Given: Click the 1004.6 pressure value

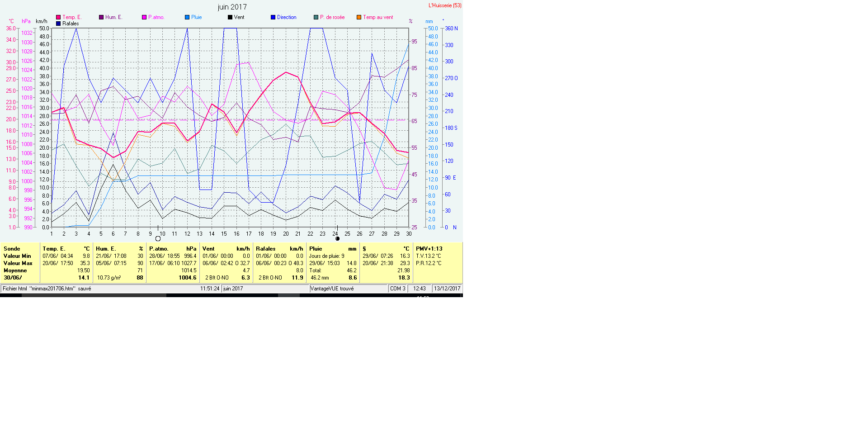Looking at the screenshot, I should coord(188,278).
